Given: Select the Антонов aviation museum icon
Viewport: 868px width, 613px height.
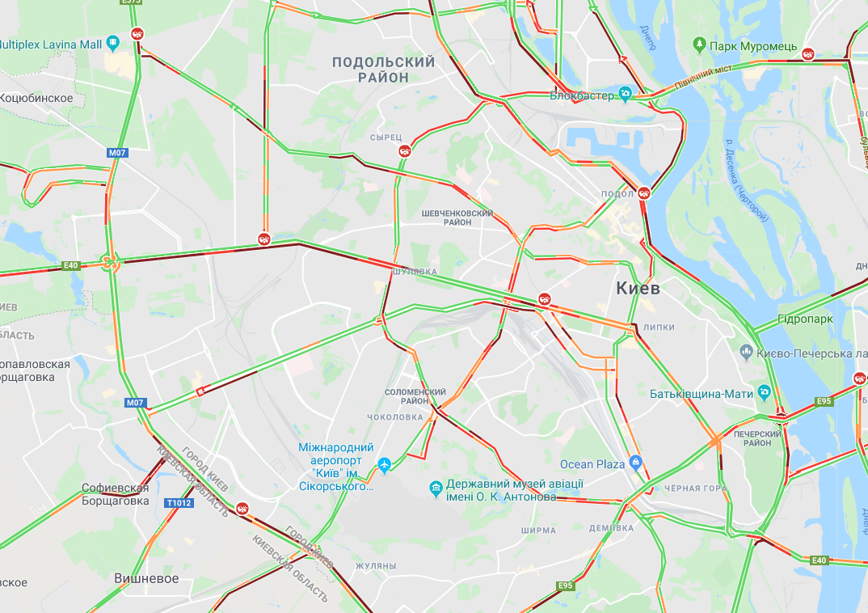Looking at the screenshot, I should (436, 488).
